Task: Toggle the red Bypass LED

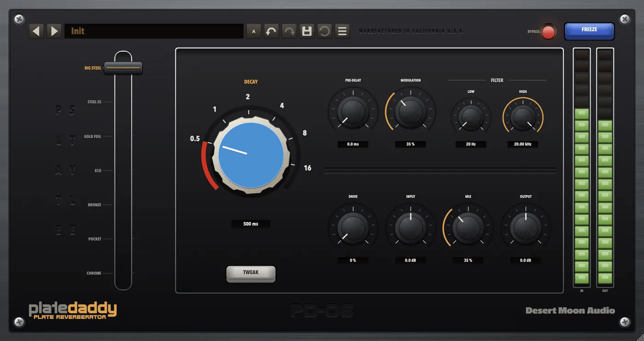Action: click(x=548, y=32)
